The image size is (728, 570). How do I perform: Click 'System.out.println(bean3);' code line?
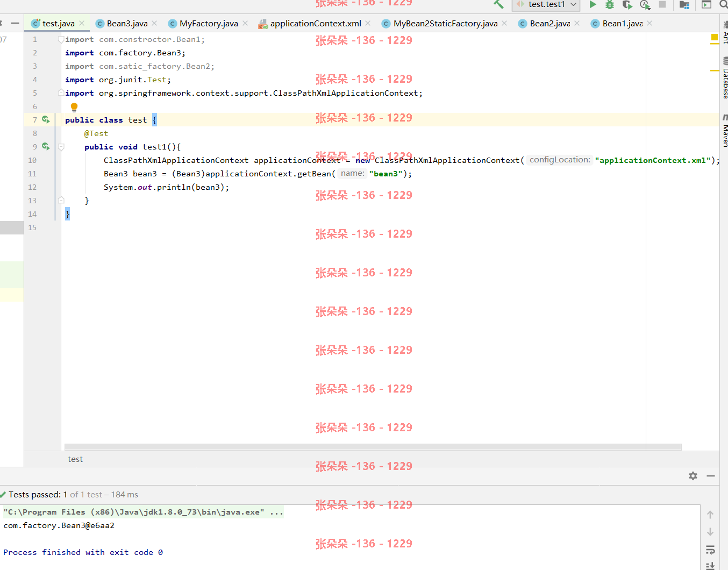tap(166, 187)
